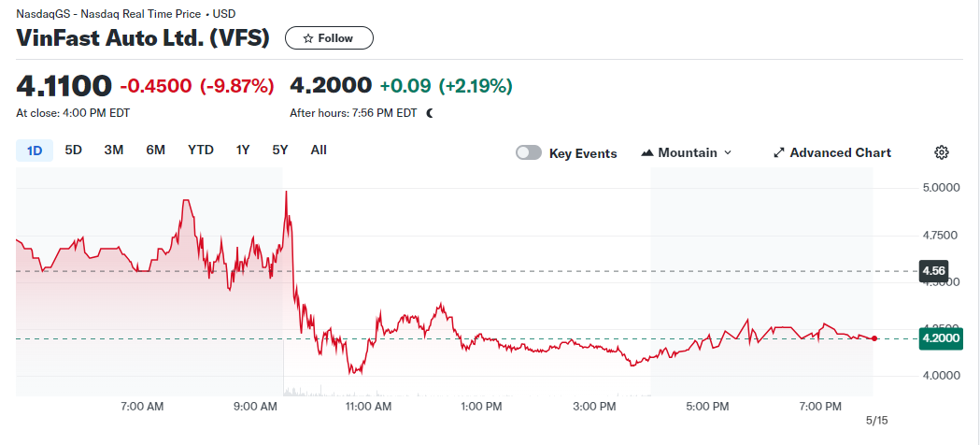Click the red current price dot on chart

tap(873, 338)
